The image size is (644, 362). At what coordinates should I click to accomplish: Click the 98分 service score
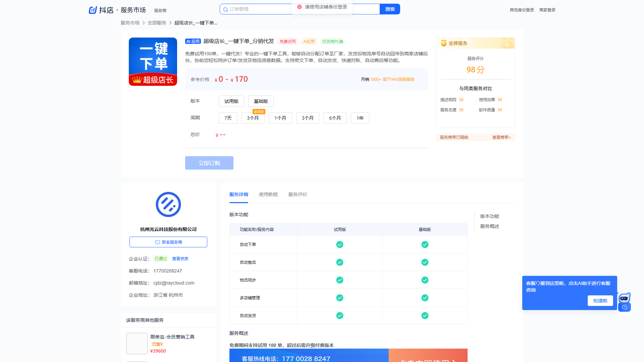click(x=476, y=70)
